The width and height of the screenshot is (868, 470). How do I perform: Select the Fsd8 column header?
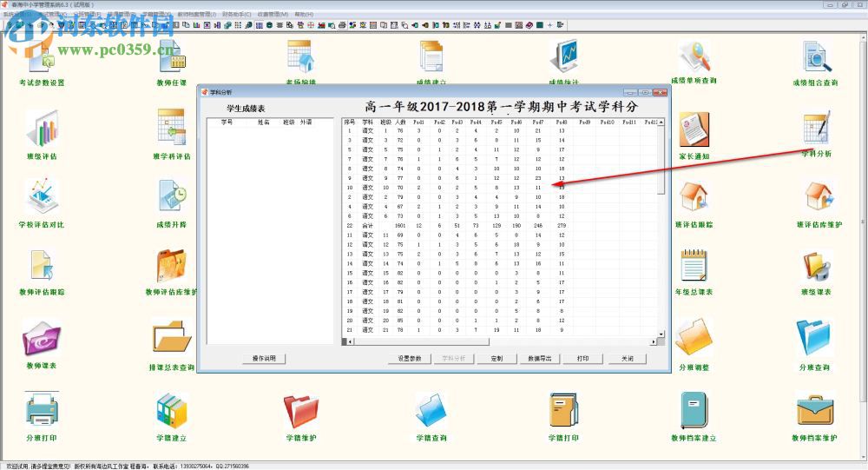tap(562, 122)
